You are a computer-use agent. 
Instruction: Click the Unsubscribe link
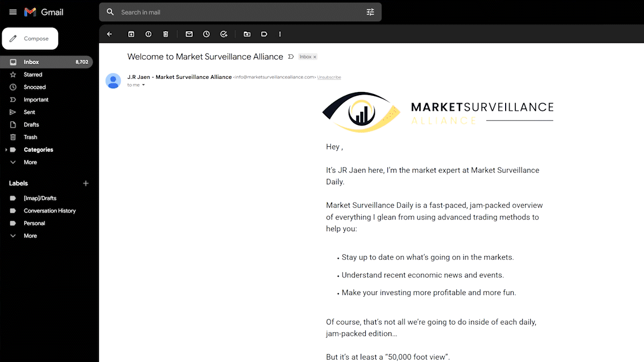click(x=329, y=77)
